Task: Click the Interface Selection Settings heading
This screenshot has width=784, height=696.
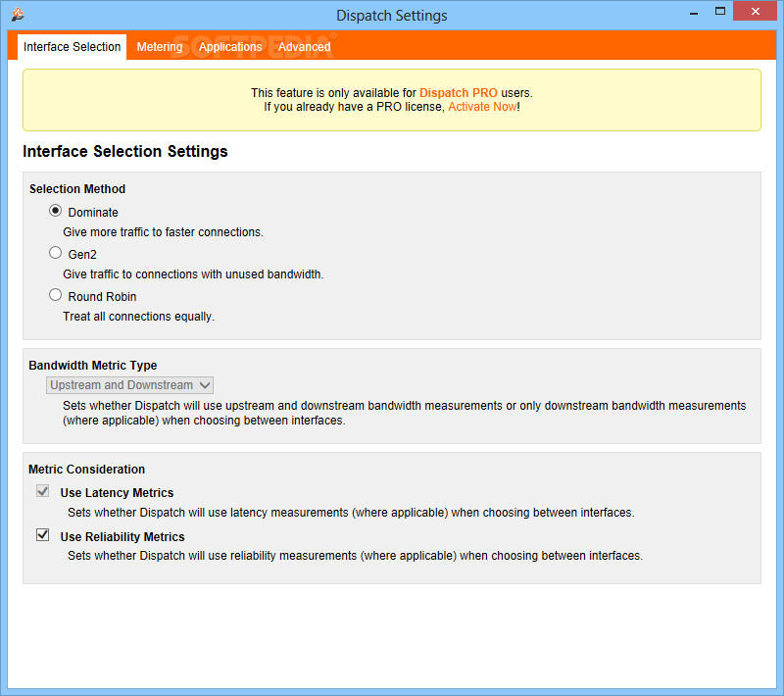Action: pyautogui.click(x=125, y=152)
